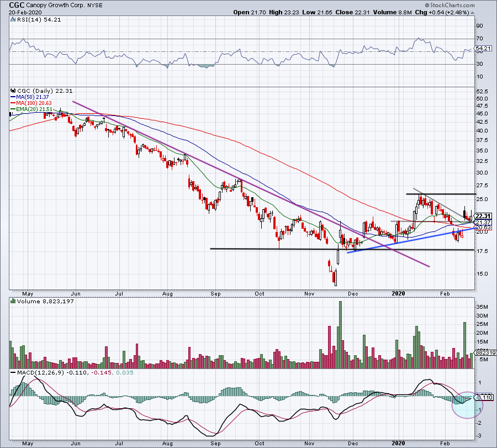Click the NYSE exchange label
497x448 pixels.
tap(94, 6)
